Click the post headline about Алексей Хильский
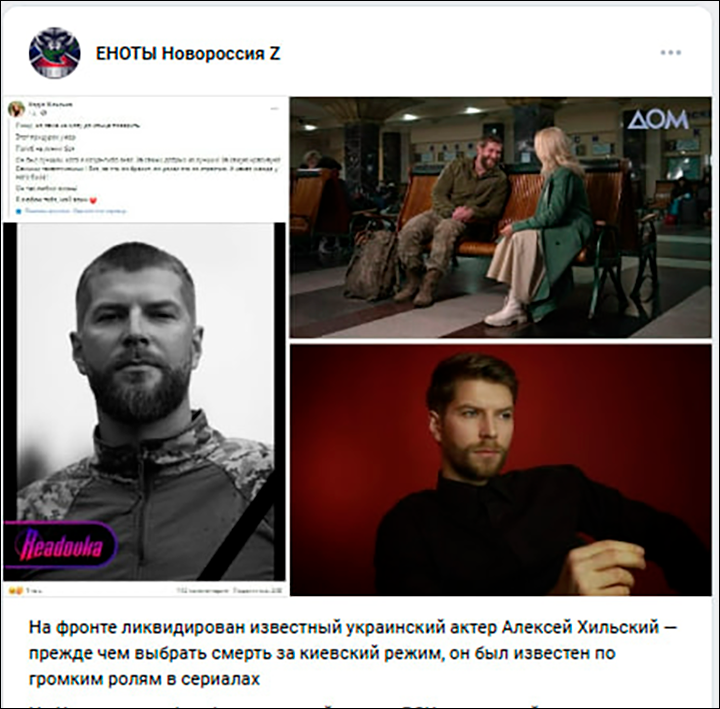This screenshot has width=720, height=709. coord(353,653)
